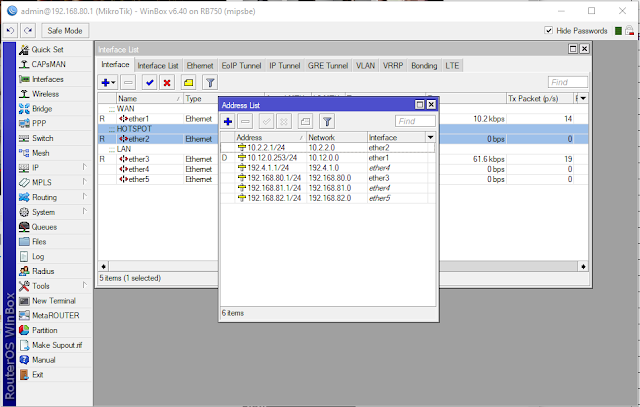
Task: Select address 192.168.82.1/24 row
Action: coord(328,198)
